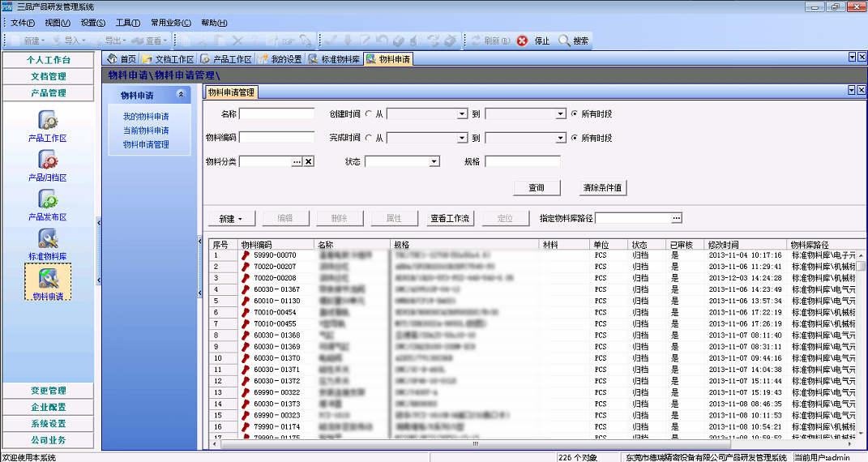868x462 pixels.
Task: Select 创建时间 '从' radio button
Action: [369, 114]
